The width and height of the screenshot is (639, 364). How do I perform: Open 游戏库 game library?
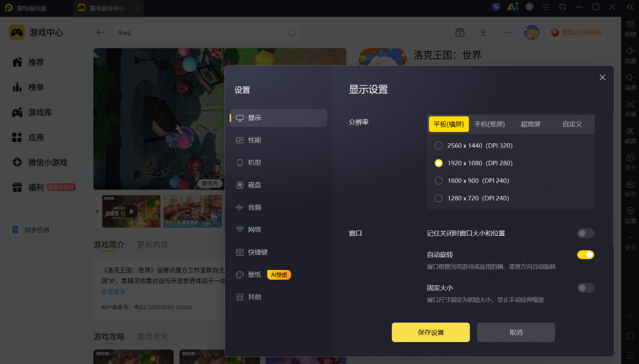pyautogui.click(x=32, y=113)
